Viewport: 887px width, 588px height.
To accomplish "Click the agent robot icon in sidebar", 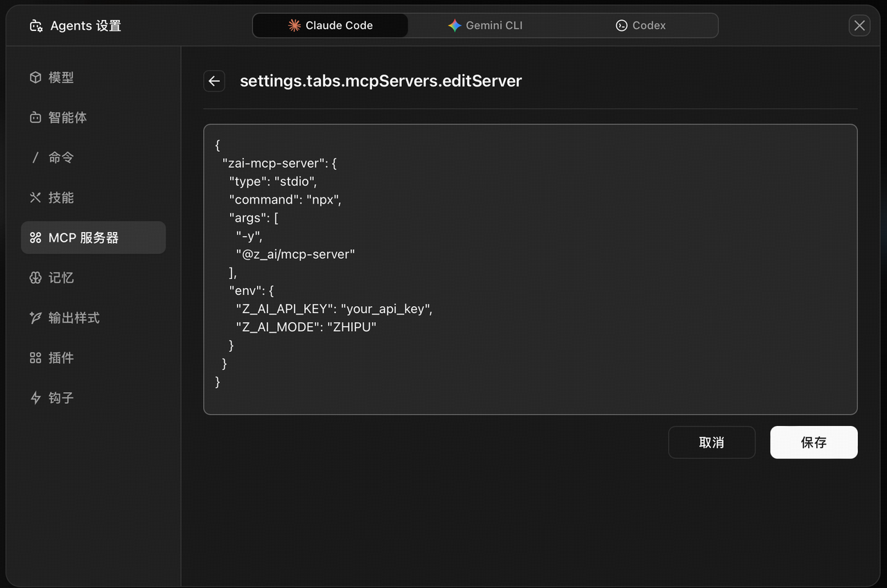I will (x=35, y=118).
